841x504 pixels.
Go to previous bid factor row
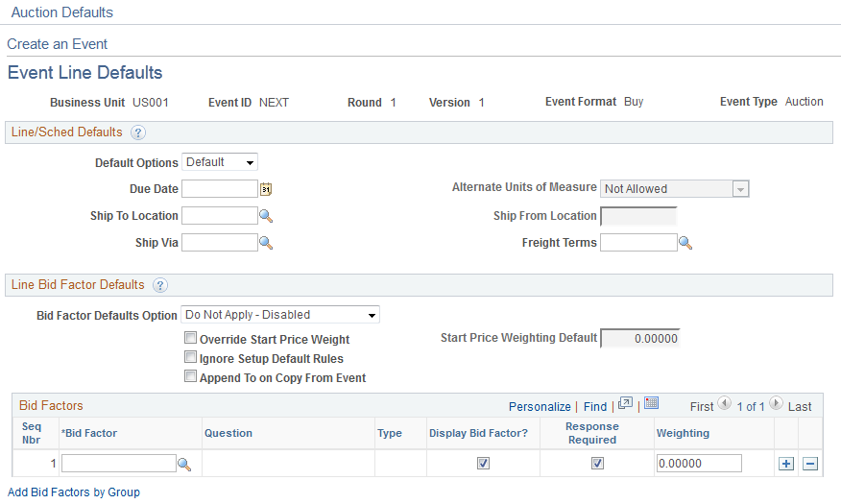[724, 402]
